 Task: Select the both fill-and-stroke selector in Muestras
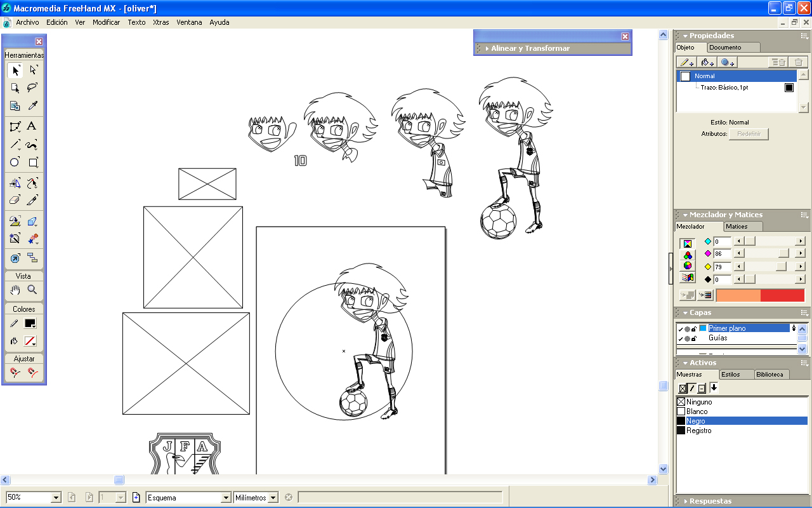click(702, 388)
